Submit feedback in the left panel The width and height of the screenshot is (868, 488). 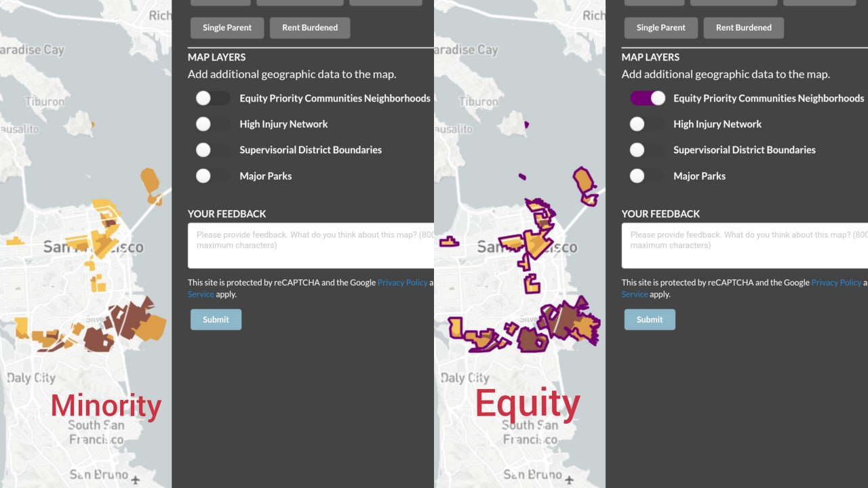216,319
